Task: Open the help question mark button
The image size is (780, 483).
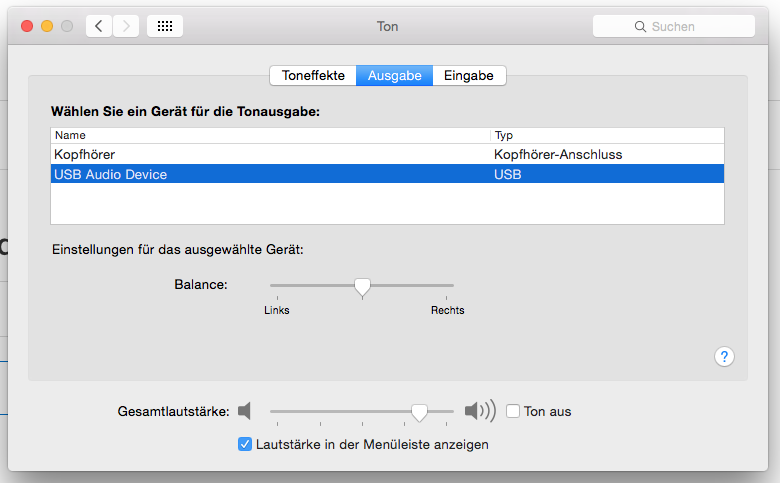Action: click(725, 357)
